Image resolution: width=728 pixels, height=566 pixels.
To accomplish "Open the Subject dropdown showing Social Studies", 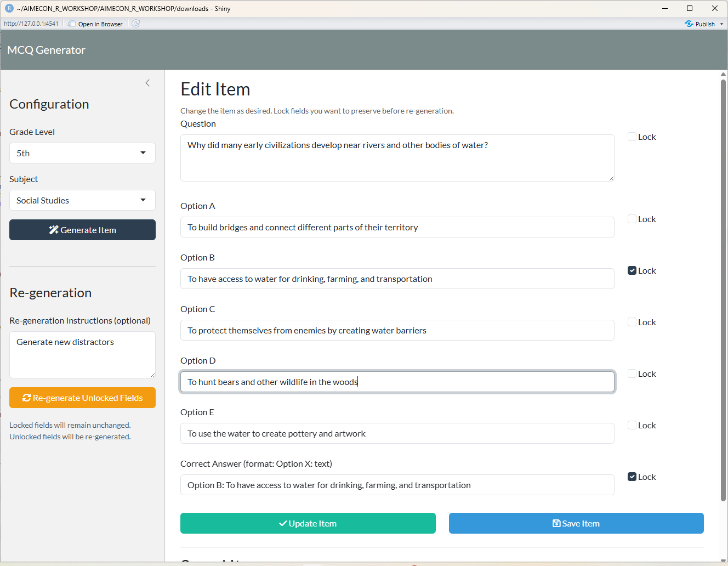I will coord(82,200).
